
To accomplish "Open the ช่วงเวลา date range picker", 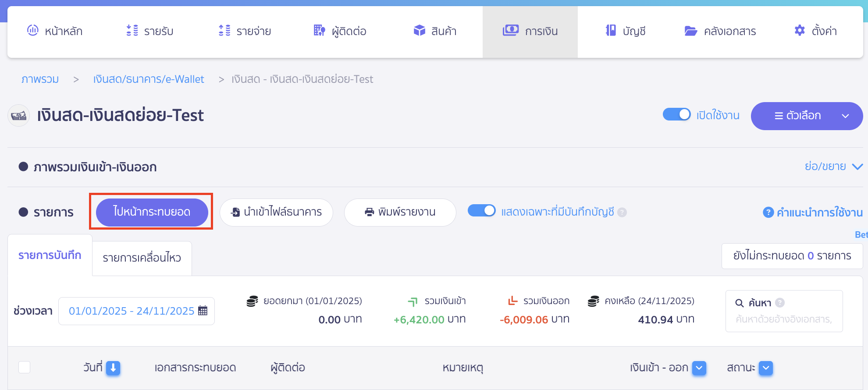I will 136,311.
